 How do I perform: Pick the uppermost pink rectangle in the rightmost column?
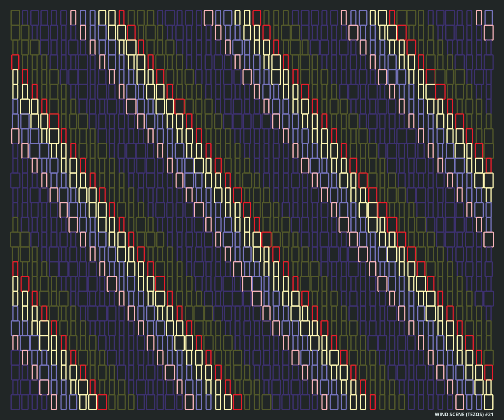(488, 33)
